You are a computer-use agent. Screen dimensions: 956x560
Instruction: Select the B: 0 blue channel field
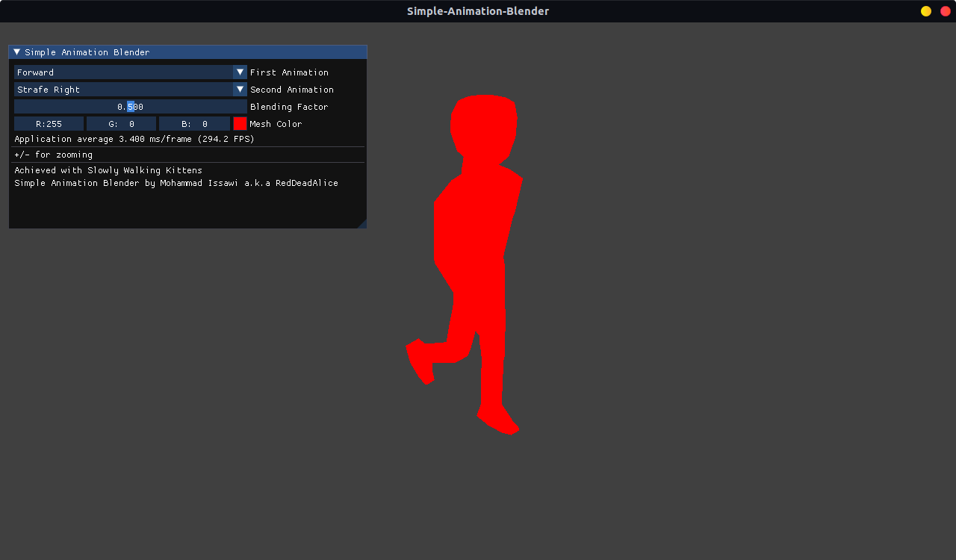[x=194, y=124]
